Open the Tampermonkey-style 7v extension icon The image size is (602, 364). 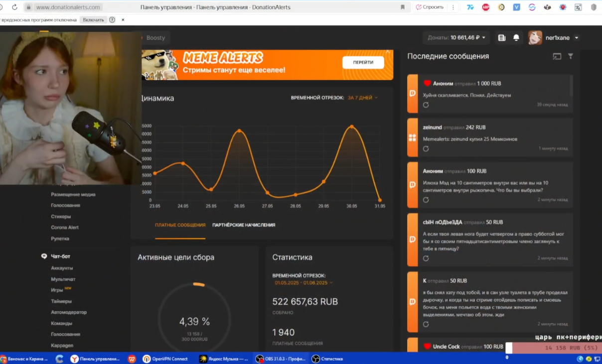(x=470, y=7)
